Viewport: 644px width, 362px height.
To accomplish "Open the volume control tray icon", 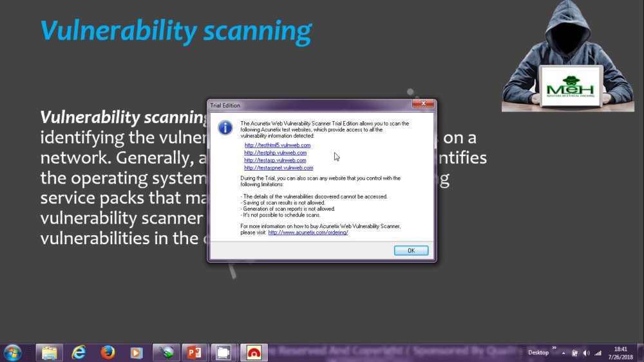I will [x=586, y=353].
